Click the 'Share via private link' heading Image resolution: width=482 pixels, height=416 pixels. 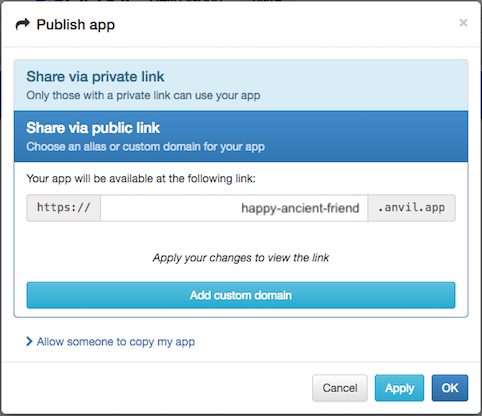pyautogui.click(x=95, y=77)
